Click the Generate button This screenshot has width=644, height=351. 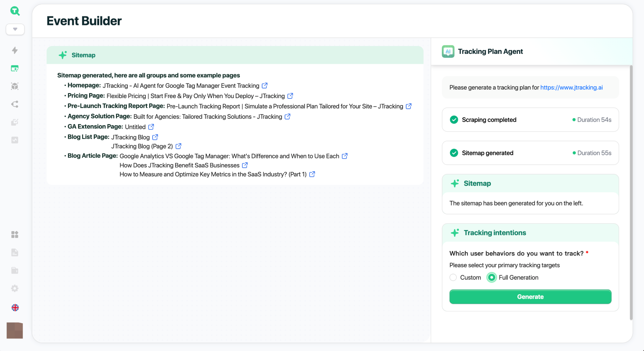530,297
